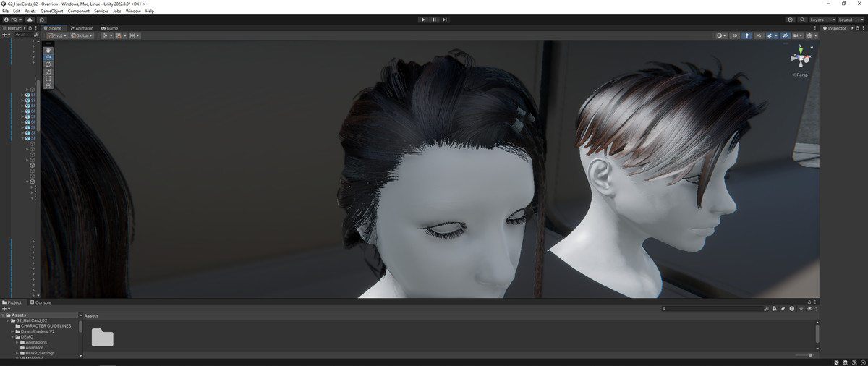
Task: Play the scene
Action: [423, 20]
